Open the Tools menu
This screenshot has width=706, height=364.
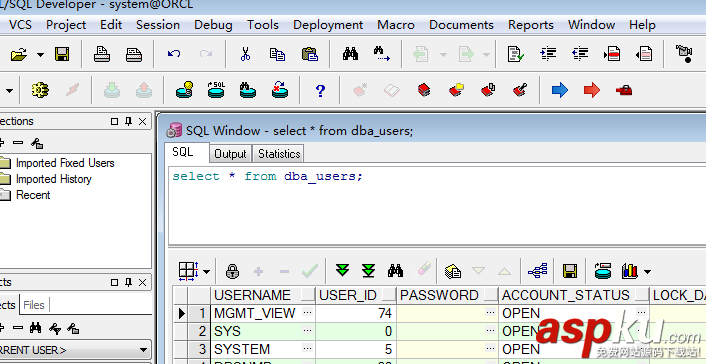pyautogui.click(x=262, y=25)
